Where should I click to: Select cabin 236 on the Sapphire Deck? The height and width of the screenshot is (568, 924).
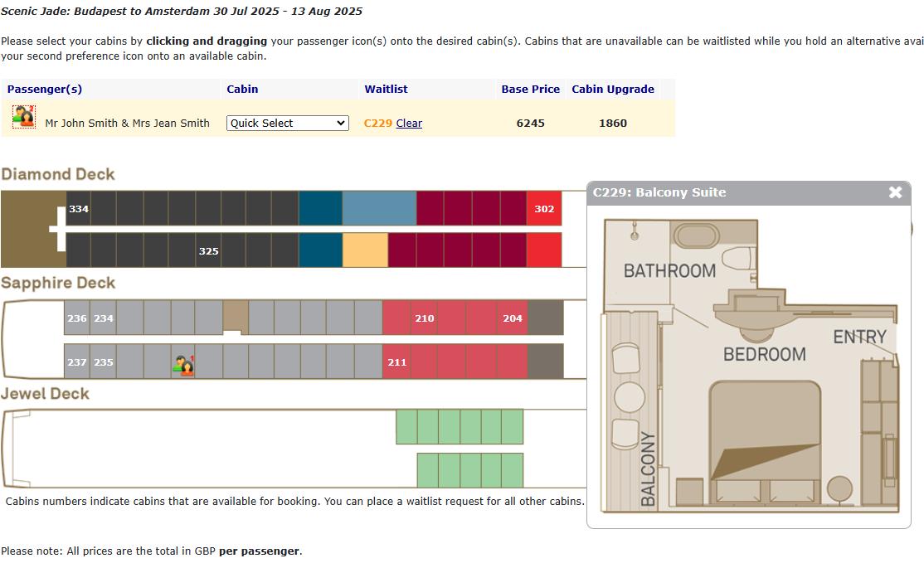click(x=76, y=318)
